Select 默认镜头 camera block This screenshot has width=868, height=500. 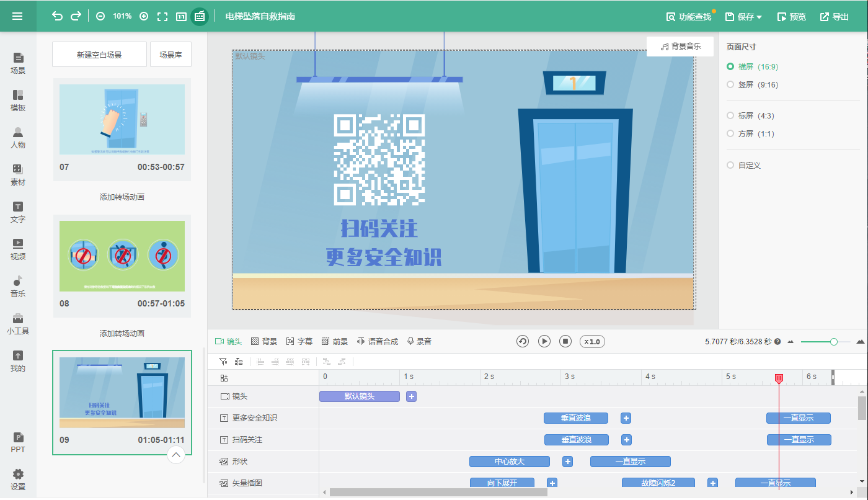[360, 396]
